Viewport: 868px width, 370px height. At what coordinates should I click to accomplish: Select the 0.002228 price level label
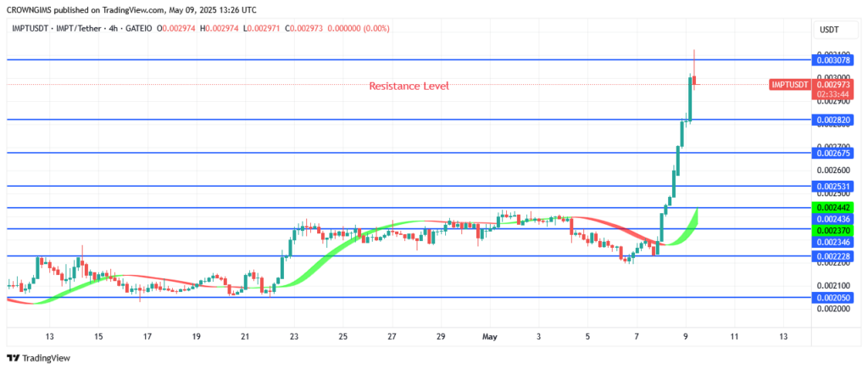[832, 256]
